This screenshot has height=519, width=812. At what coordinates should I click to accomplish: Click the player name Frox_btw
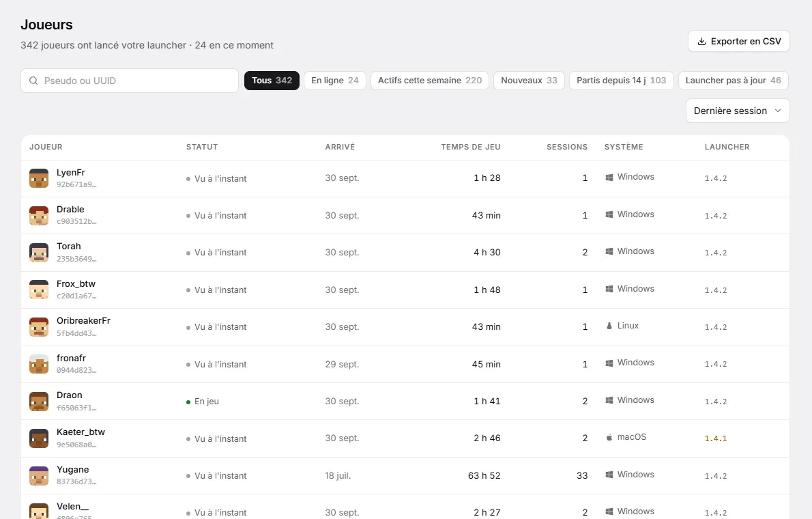(76, 284)
